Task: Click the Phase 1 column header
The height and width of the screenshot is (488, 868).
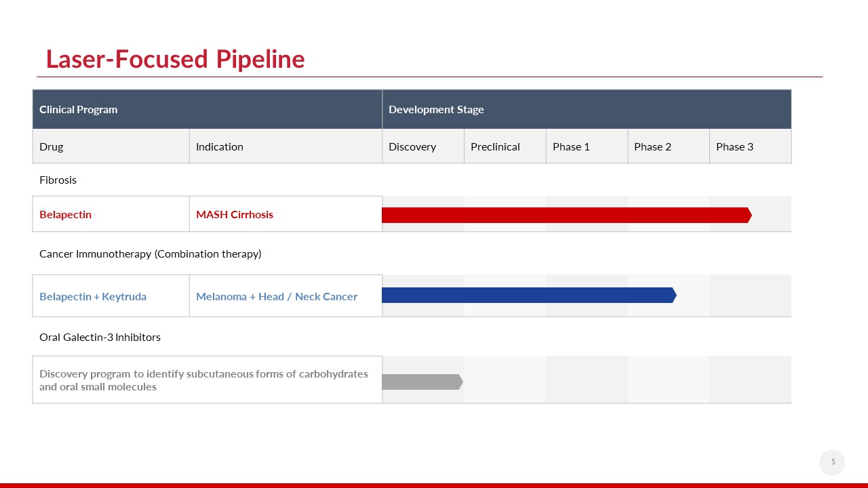Action: [x=586, y=146]
